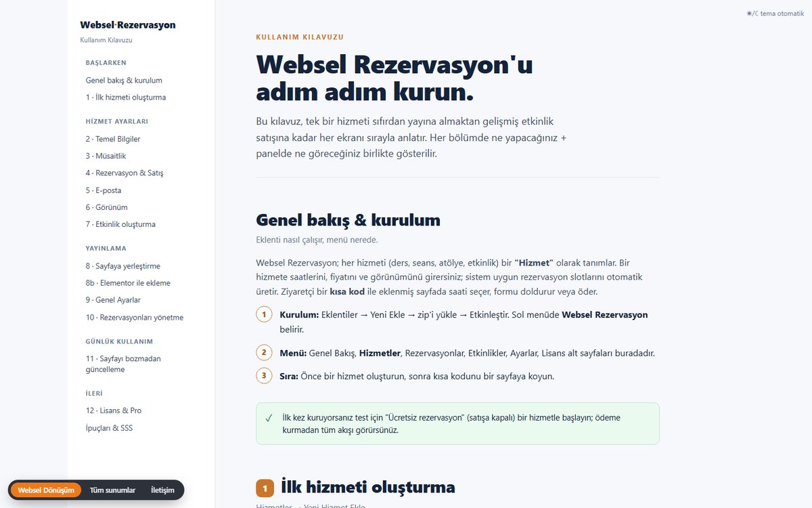Open 5 · E-posta section

point(104,190)
